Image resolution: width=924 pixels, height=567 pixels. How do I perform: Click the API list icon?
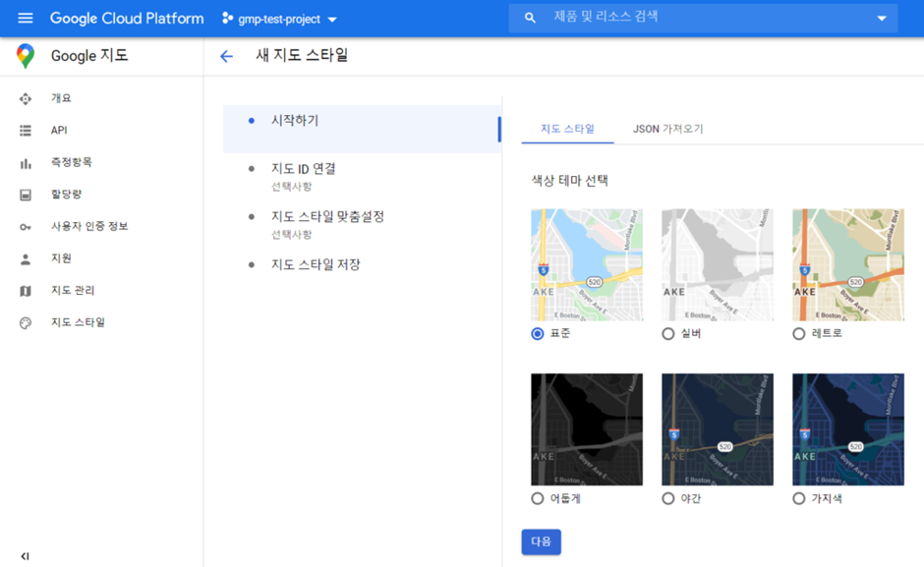point(26,131)
